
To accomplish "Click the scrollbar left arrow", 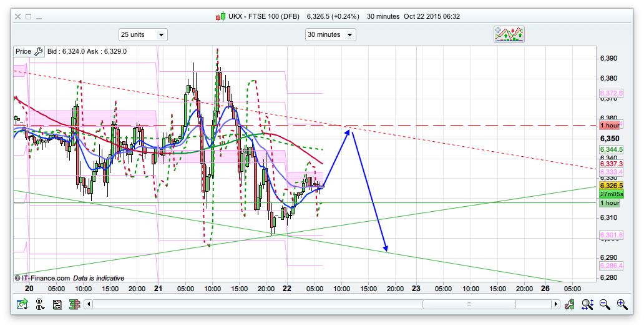I will coord(89,304).
